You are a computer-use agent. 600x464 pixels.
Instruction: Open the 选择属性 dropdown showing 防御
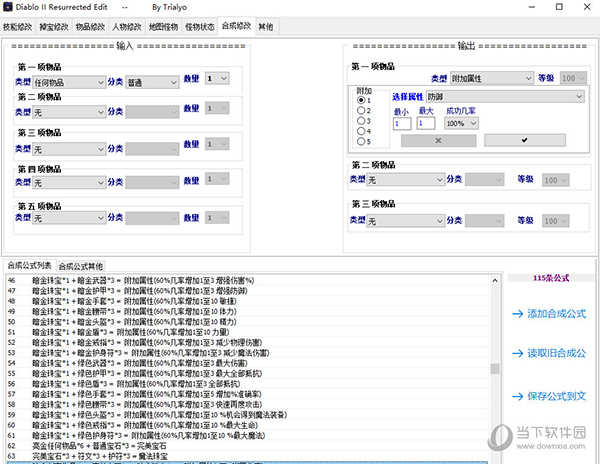(505, 97)
